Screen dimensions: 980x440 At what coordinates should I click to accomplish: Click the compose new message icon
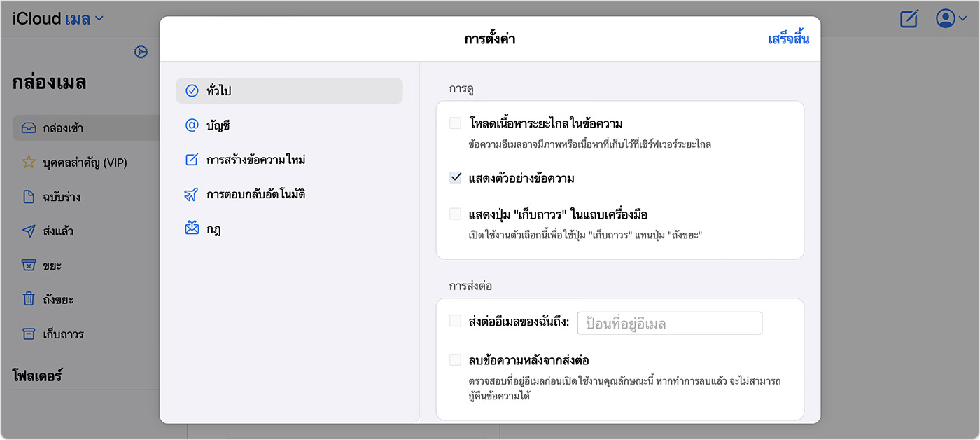(909, 19)
